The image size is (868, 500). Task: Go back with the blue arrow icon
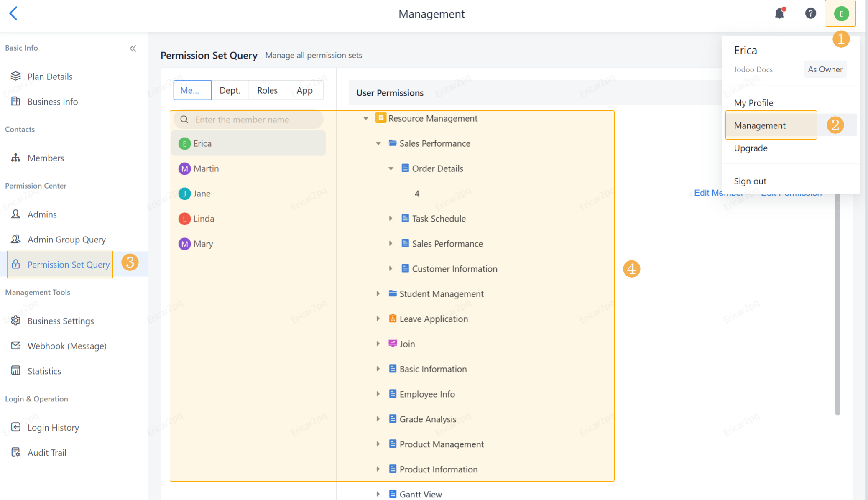pos(13,13)
